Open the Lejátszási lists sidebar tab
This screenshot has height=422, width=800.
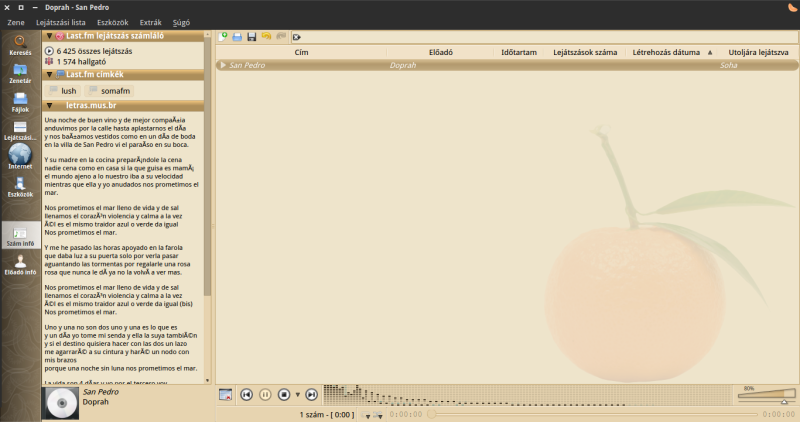20,131
